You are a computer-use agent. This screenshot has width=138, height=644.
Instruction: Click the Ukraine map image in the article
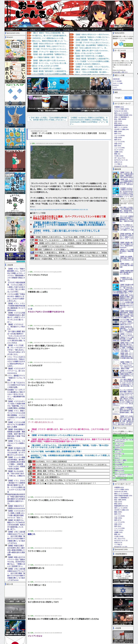click(52, 162)
